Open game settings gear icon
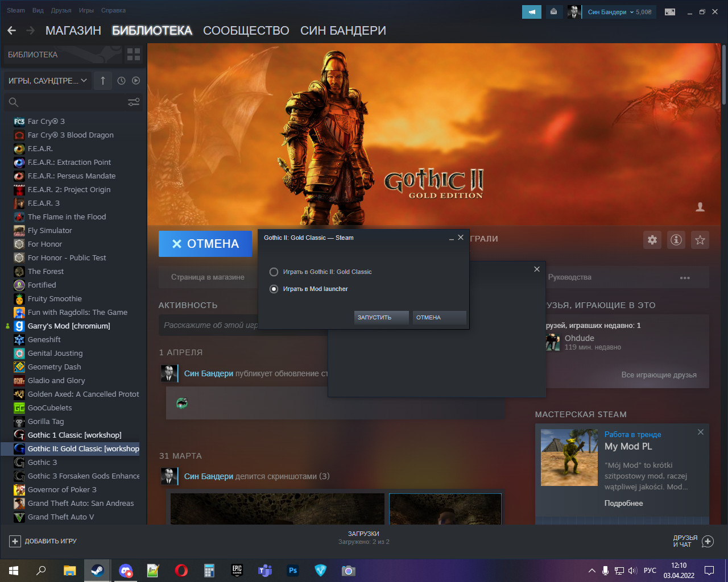Screen dimensions: 728x582 [652, 240]
